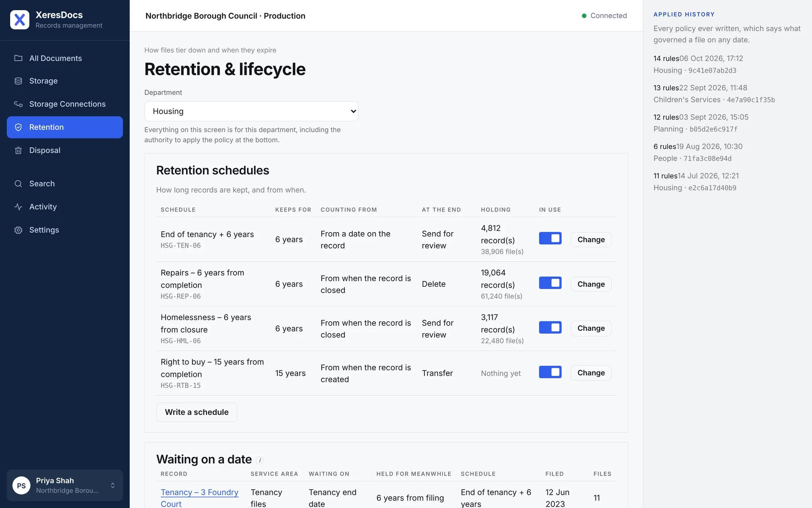Click the Disposal trash icon
The image size is (812, 508).
(x=18, y=150)
